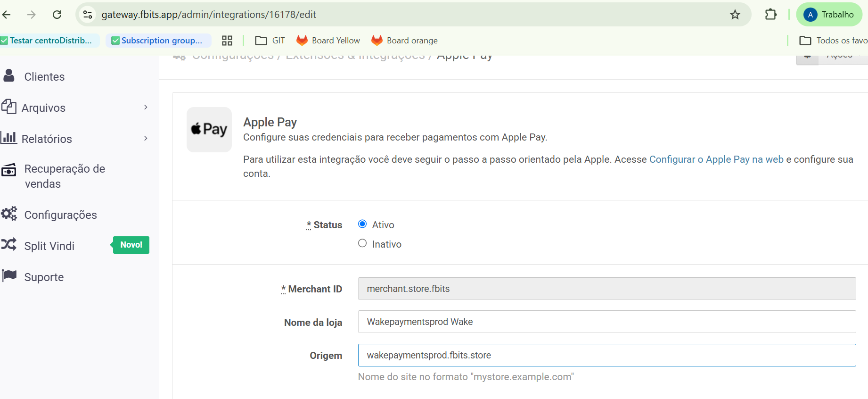The image size is (868, 399).
Task: Click the browser address bar URL
Action: pyautogui.click(x=209, y=15)
